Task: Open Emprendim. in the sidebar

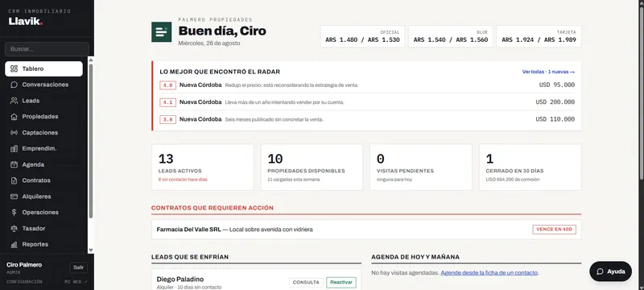Action: [x=44, y=148]
